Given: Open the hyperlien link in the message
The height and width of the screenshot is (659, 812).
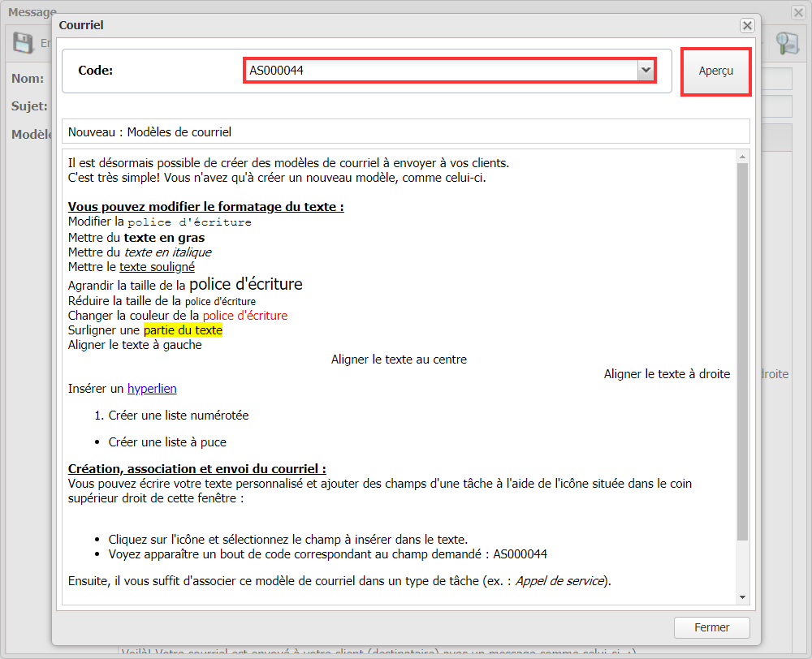Looking at the screenshot, I should pyautogui.click(x=152, y=389).
